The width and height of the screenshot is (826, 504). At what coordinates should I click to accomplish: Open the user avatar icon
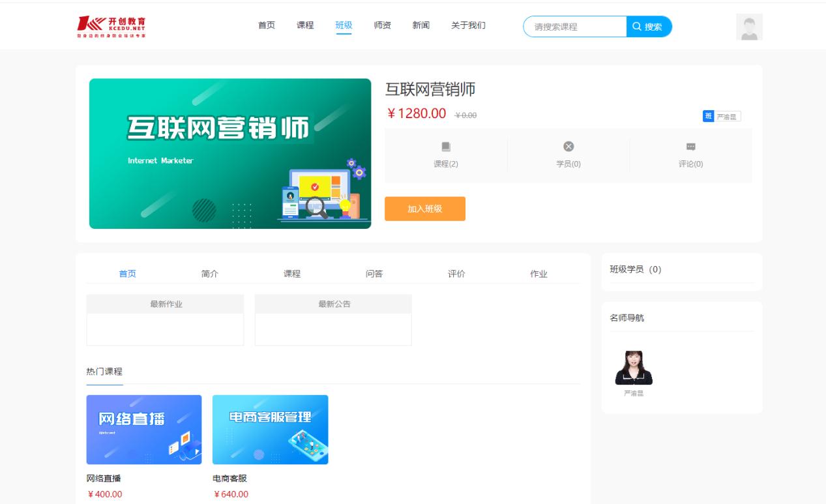[749, 27]
